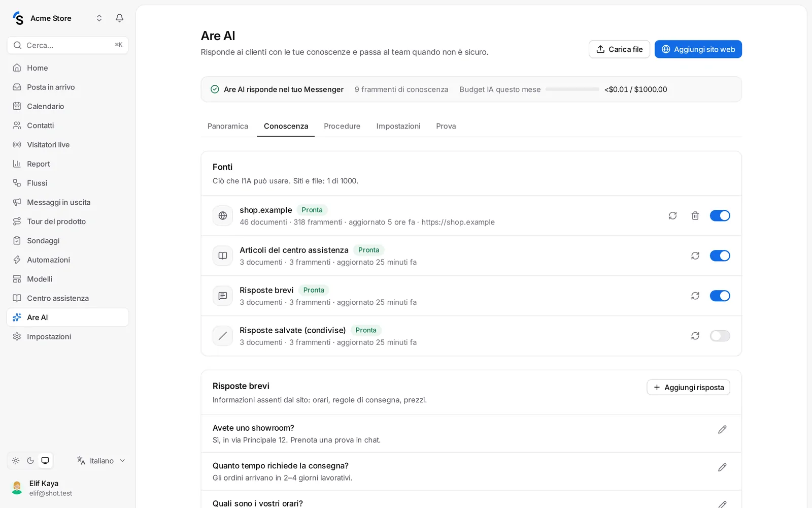Select the Prova tab
The image size is (812, 508).
(446, 126)
